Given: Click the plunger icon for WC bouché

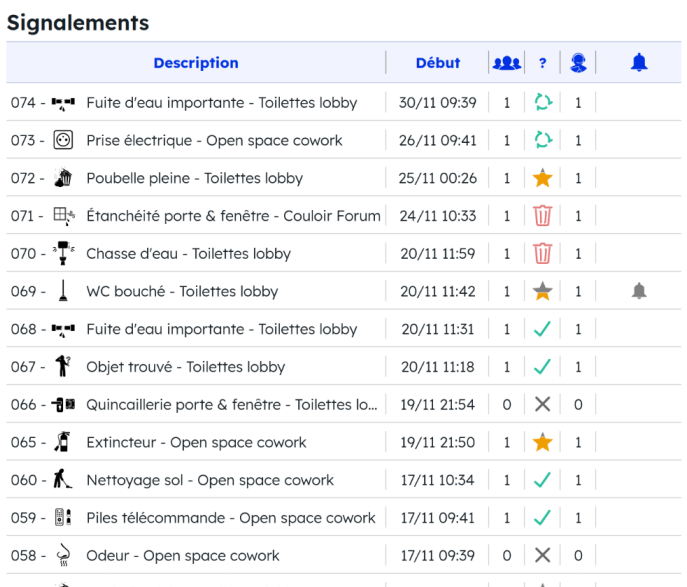Looking at the screenshot, I should pos(63,292).
